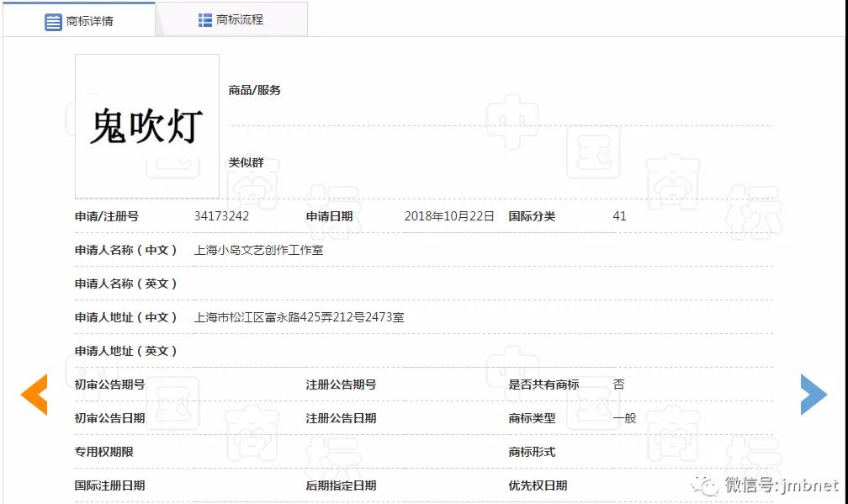The height and width of the screenshot is (504, 848).
Task: Click the blue next arrow
Action: 814,395
